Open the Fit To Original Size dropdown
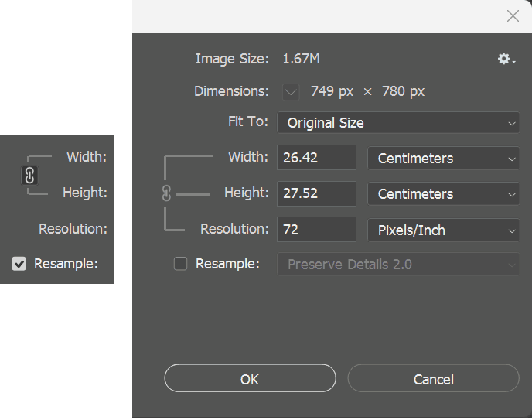 pos(398,123)
